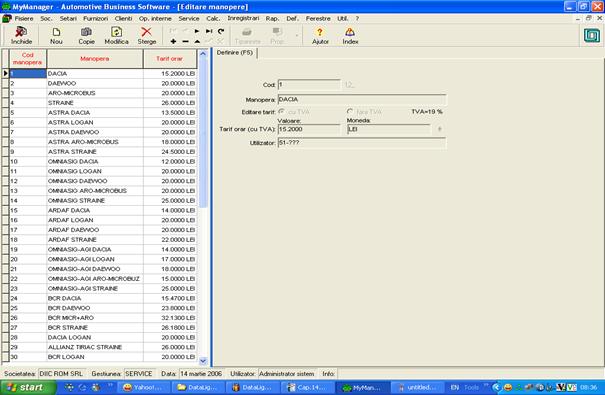Jump to last record arrow
Viewport: 605px width, 395px height.
tap(209, 31)
